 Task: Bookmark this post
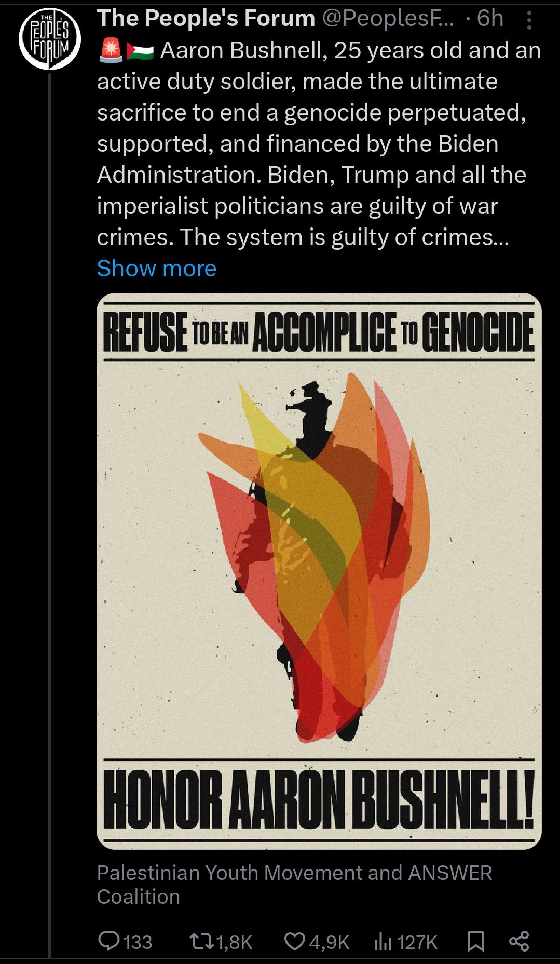tap(475, 941)
